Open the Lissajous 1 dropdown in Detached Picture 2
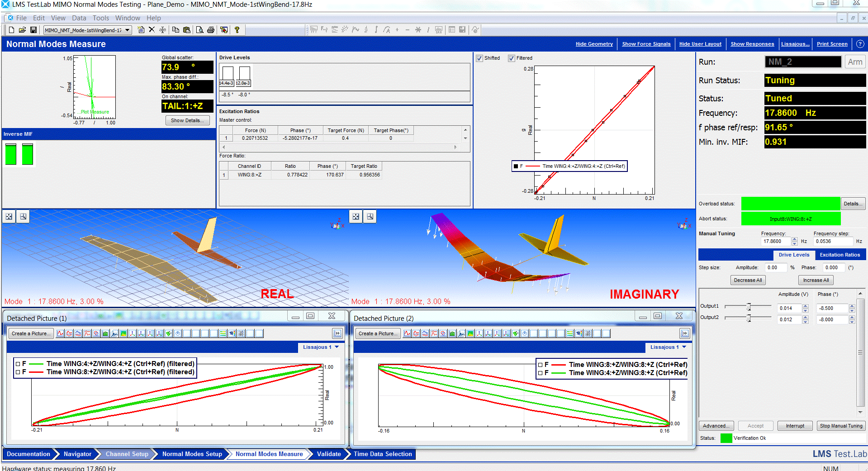 [x=683, y=347]
